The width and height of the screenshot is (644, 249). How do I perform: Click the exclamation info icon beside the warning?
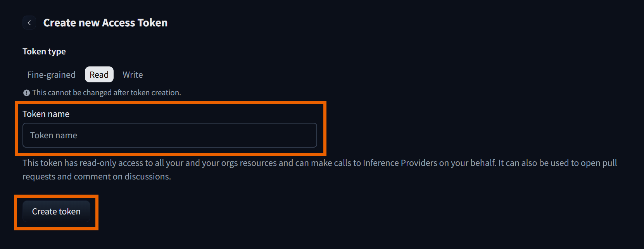tap(26, 93)
